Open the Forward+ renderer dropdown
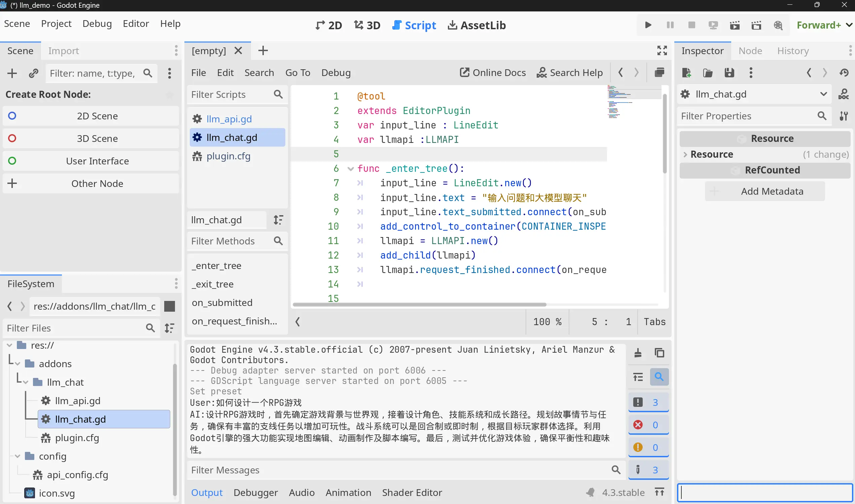The width and height of the screenshot is (855, 504). (824, 25)
